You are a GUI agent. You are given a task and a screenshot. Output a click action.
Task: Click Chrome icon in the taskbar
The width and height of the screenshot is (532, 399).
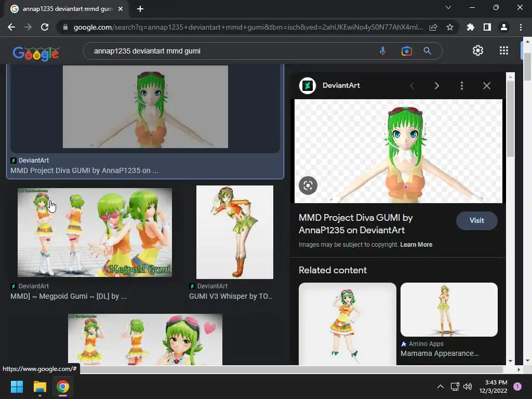63,387
